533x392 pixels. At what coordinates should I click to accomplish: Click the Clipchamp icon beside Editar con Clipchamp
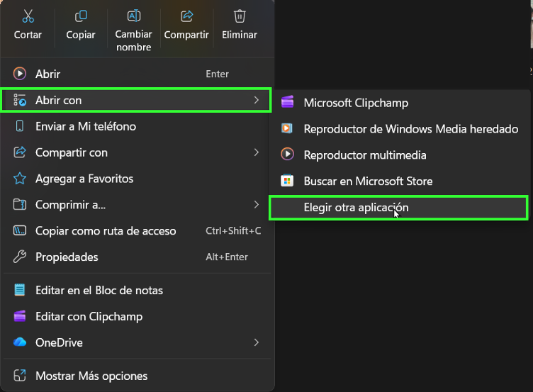[x=20, y=316]
